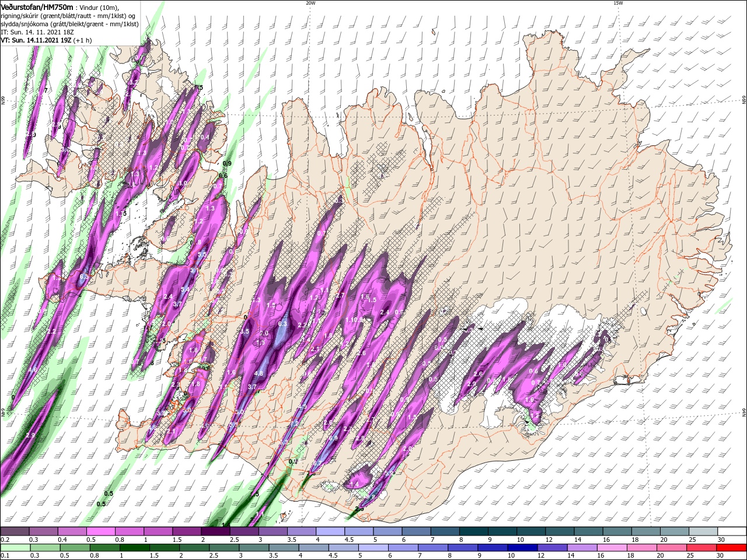
Task: Click the Veðurstofan/HM750m map title
Action: click(37, 6)
